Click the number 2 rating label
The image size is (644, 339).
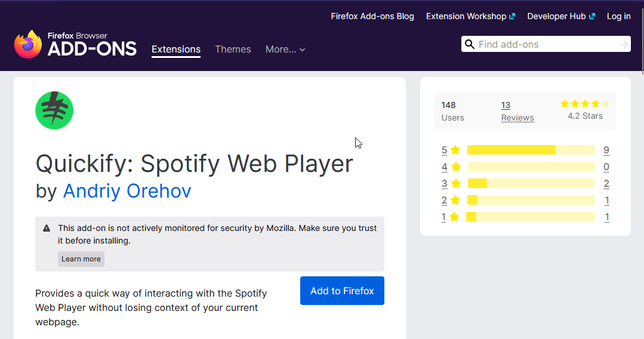click(x=444, y=201)
